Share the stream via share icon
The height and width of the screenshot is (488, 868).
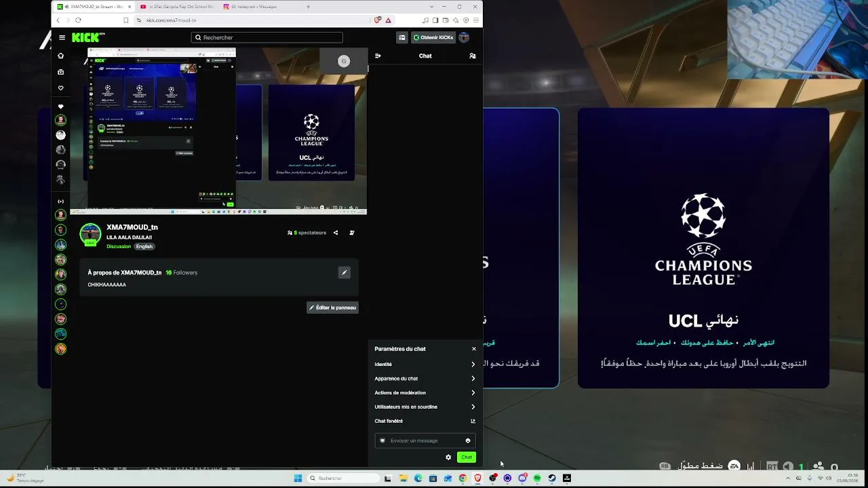(336, 232)
